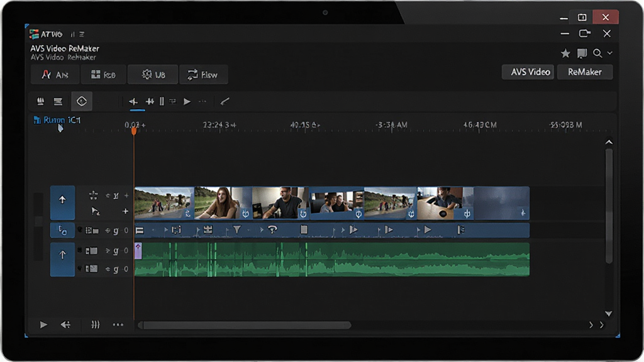Select the first clip with people on road

click(x=164, y=203)
